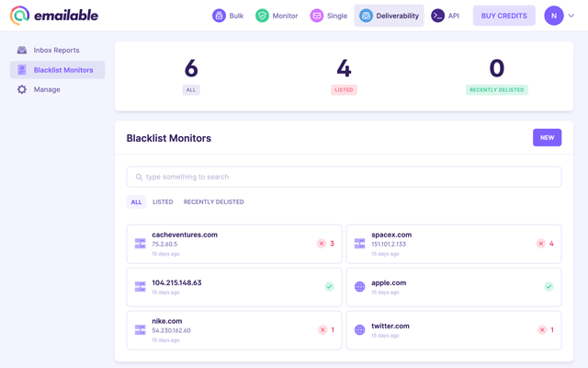Open the cacheventures.com monitor card
588x368 pixels.
(x=234, y=244)
